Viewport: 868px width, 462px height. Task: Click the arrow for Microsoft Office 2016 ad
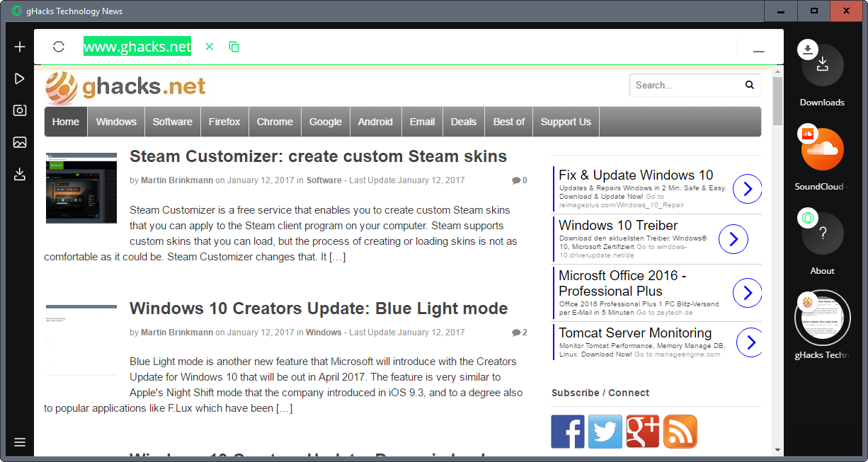pyautogui.click(x=747, y=293)
